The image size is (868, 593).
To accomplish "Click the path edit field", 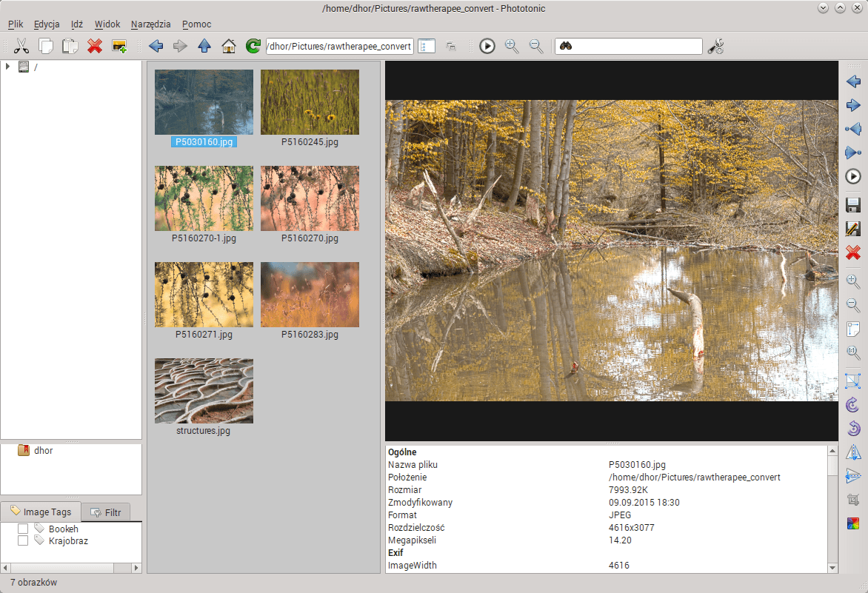I will 339,46.
